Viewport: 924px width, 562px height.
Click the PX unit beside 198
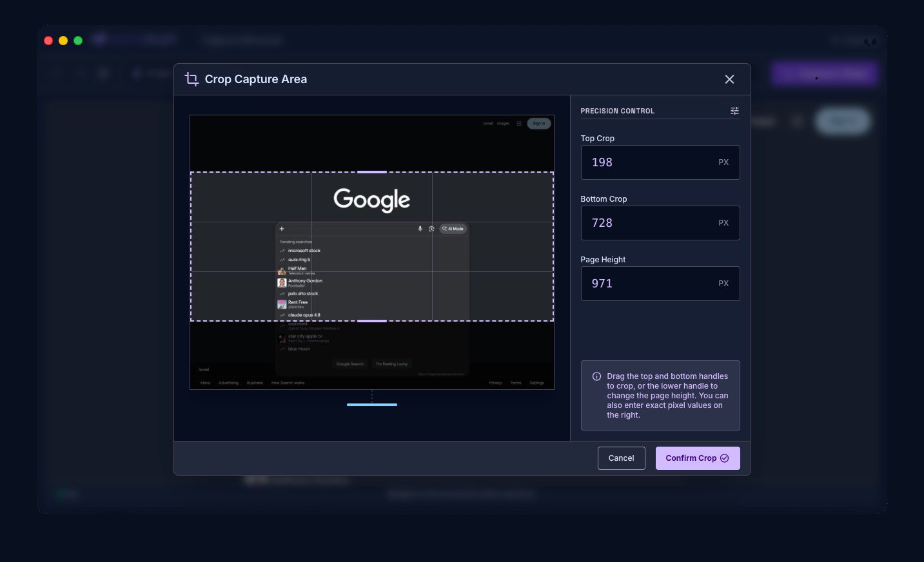tap(723, 162)
